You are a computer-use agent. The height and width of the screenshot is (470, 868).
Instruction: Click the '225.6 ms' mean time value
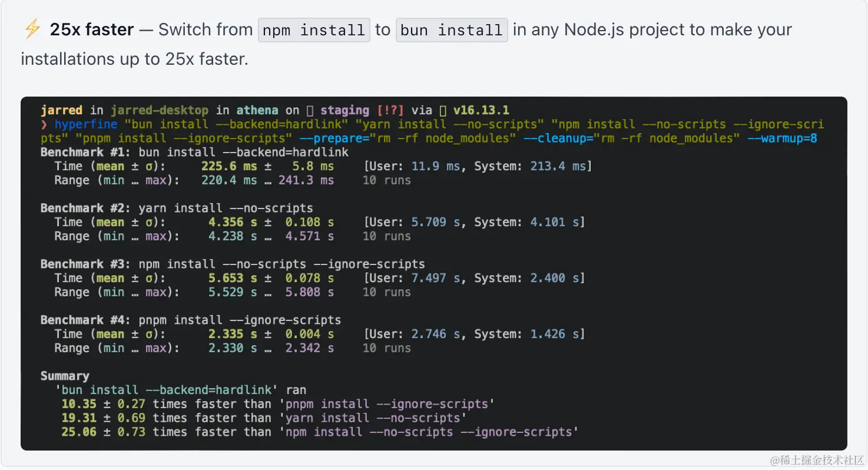[229, 167]
